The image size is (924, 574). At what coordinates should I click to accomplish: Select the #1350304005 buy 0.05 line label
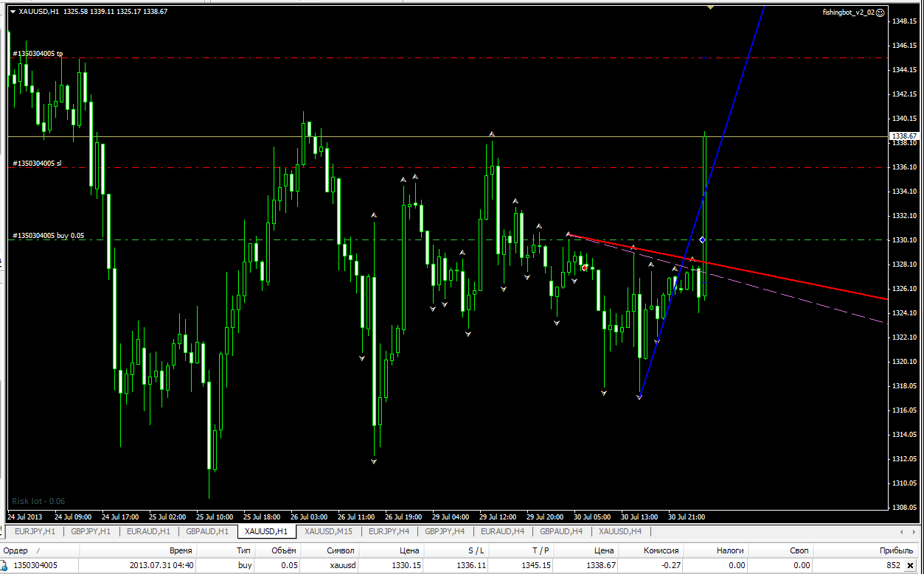click(x=48, y=236)
